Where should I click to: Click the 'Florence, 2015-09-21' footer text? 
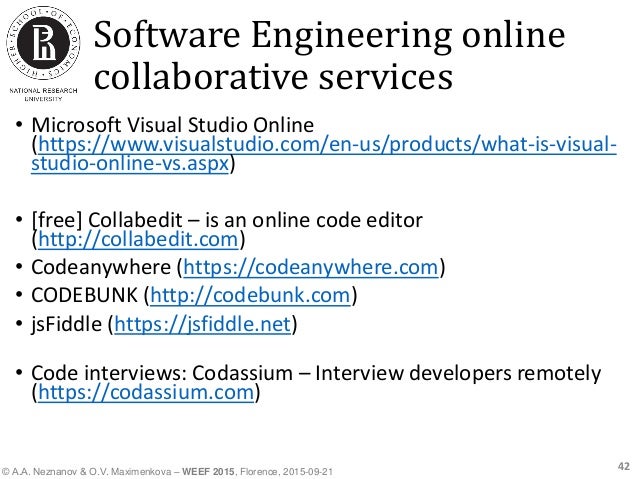coord(286,472)
